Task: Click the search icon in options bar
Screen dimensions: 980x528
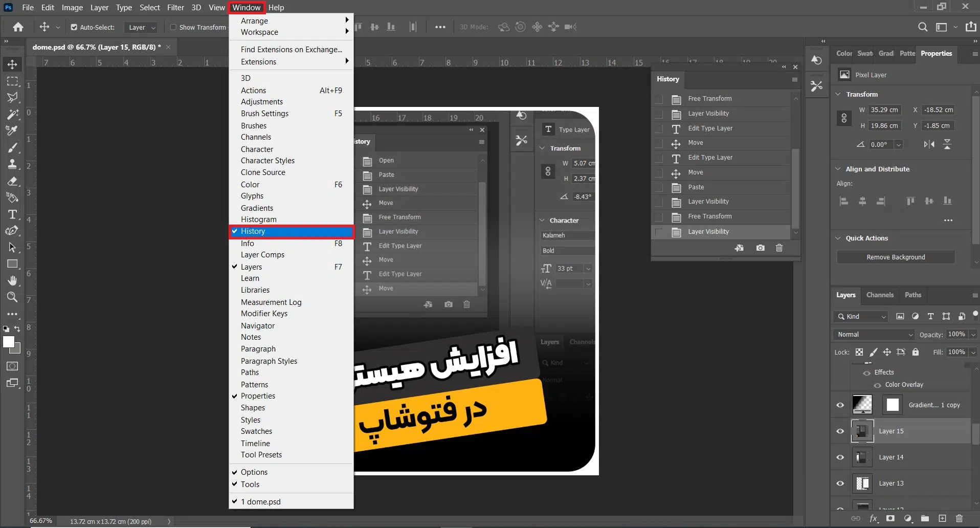Action: (x=922, y=27)
